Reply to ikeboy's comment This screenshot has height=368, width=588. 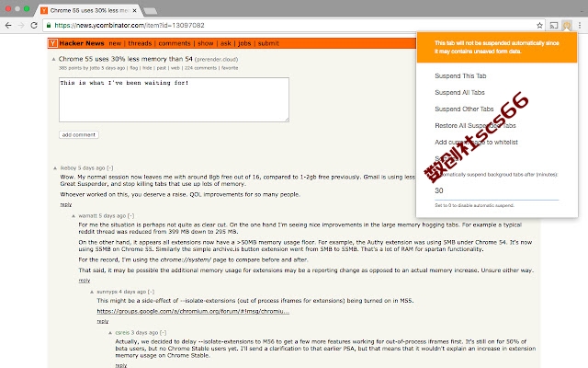(66, 204)
